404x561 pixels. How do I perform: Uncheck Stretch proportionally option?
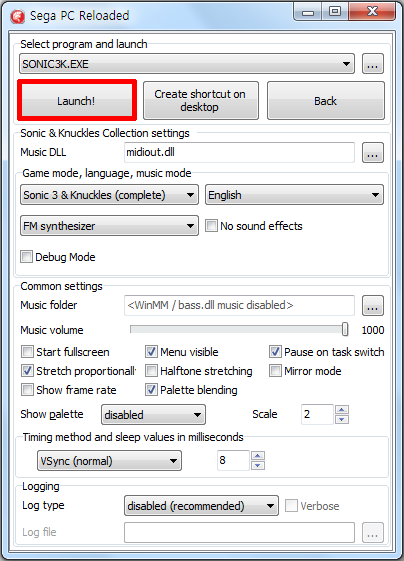(27, 371)
